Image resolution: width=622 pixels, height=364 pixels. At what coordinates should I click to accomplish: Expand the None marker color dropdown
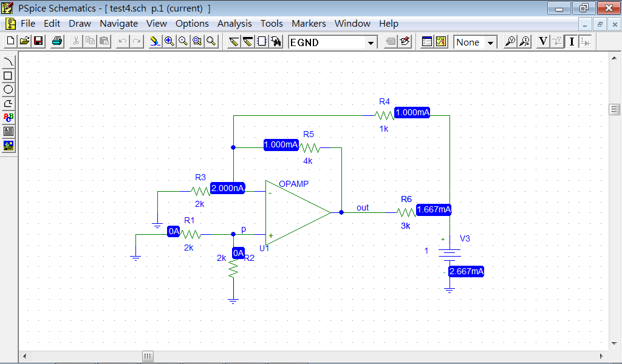[x=491, y=42]
